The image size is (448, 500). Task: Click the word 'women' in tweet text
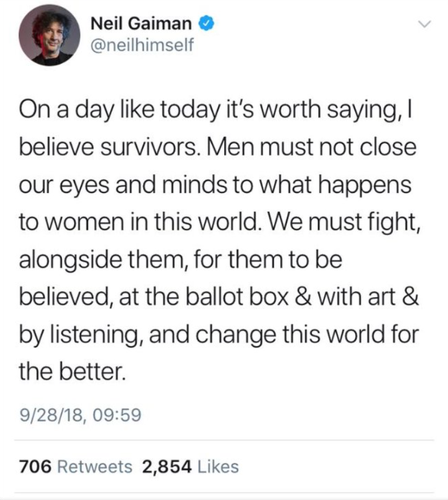[x=84, y=222]
